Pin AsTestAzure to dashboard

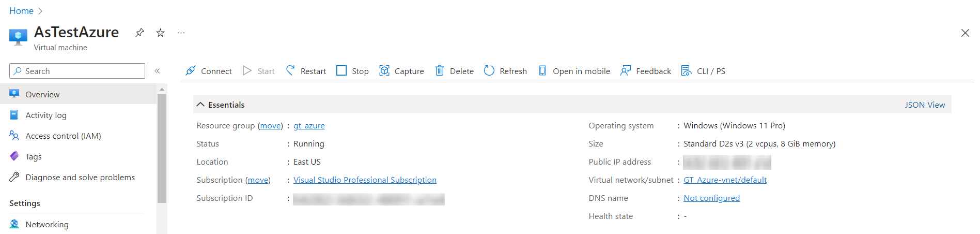139,33
